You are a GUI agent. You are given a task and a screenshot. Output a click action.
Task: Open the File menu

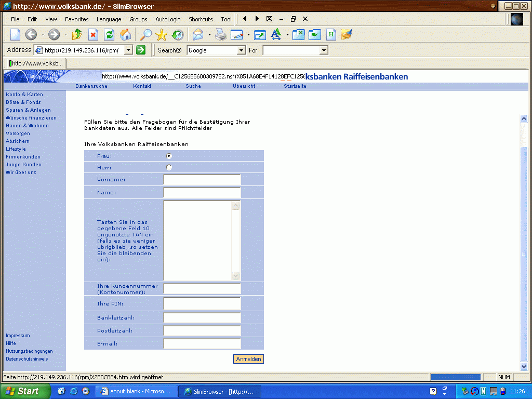tap(15, 19)
